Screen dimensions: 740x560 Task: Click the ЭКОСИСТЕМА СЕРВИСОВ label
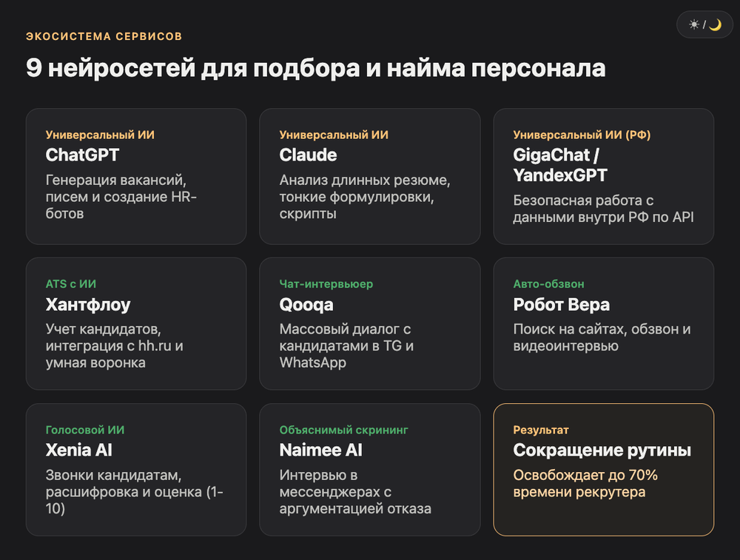[104, 36]
